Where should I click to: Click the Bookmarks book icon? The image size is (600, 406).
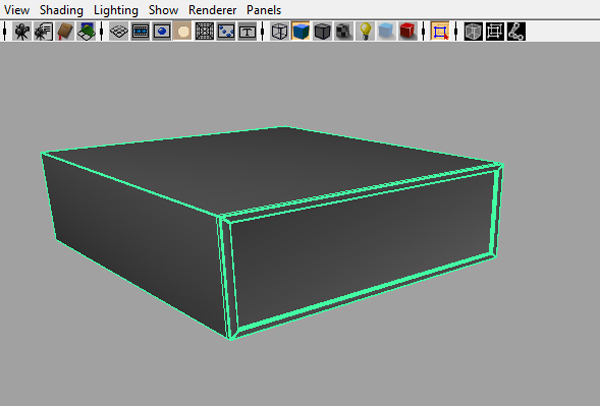click(65, 31)
